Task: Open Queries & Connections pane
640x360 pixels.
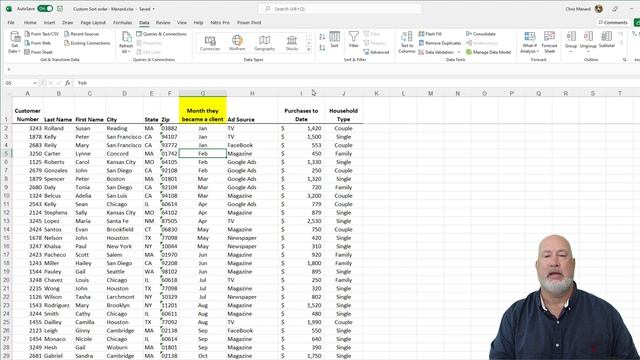Action: [x=162, y=34]
